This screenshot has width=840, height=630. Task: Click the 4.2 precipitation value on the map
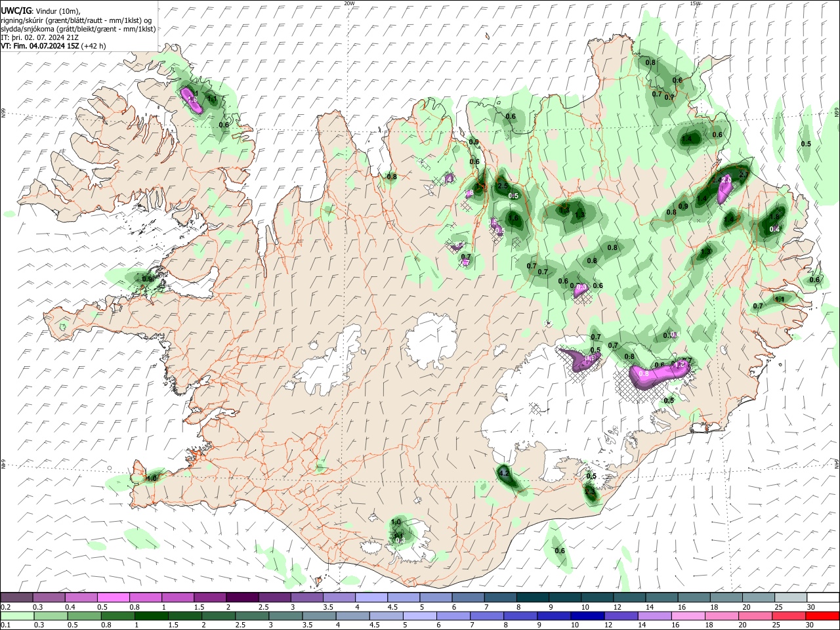[504, 472]
